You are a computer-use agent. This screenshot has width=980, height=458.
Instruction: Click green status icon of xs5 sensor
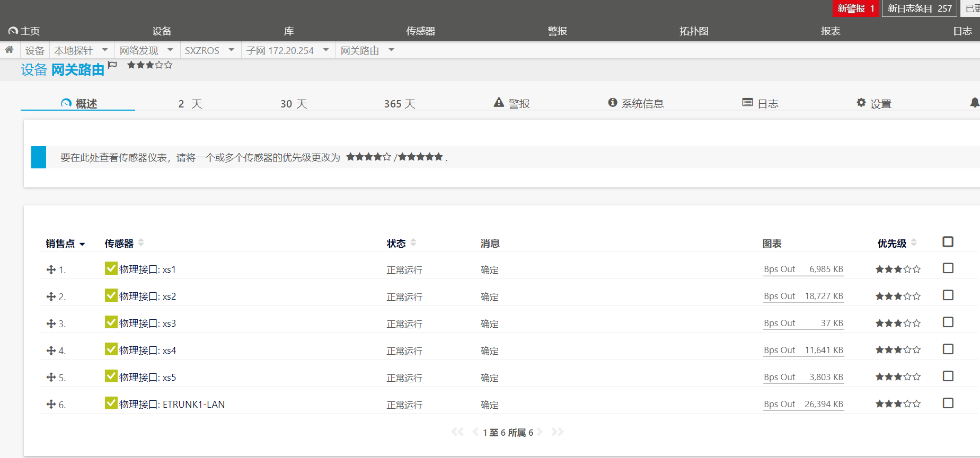tap(111, 376)
